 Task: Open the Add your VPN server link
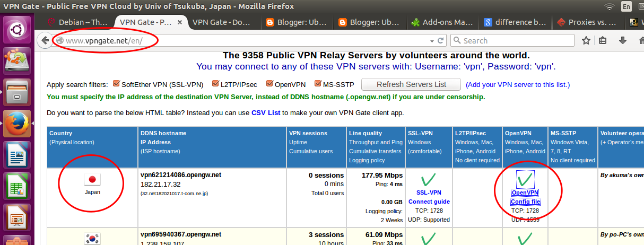(518, 84)
